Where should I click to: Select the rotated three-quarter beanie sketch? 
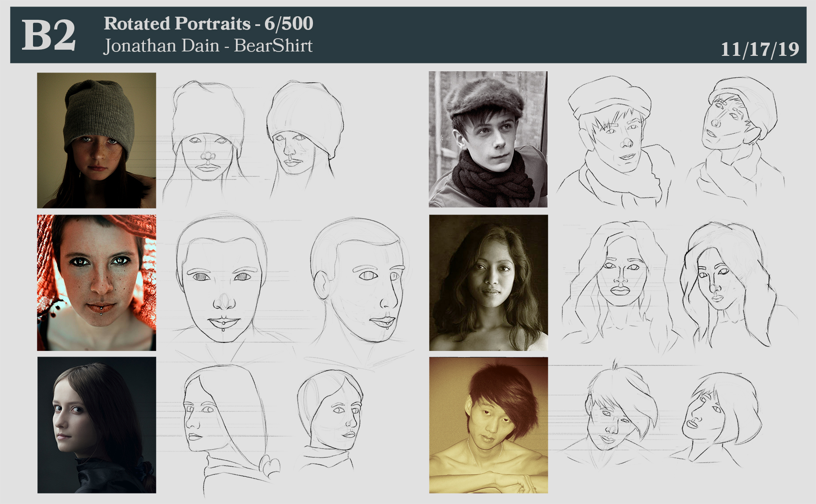click(304, 132)
